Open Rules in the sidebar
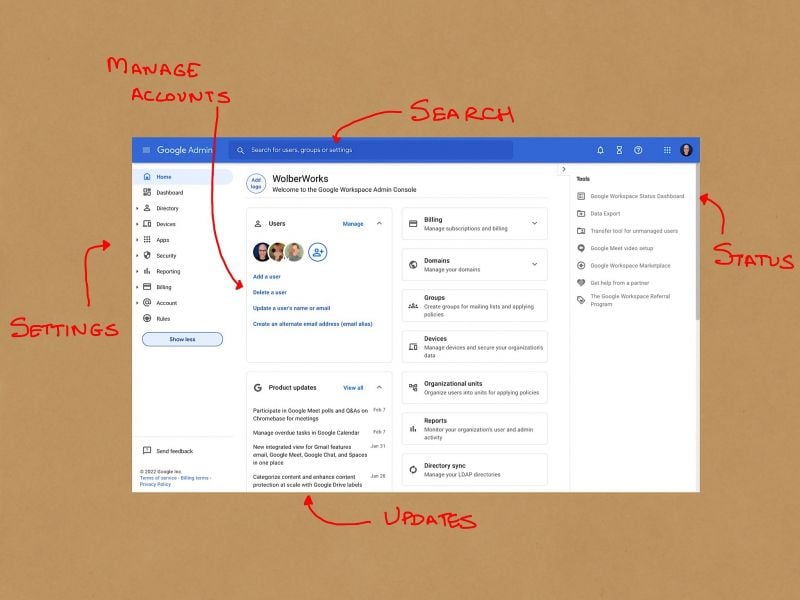 (x=183, y=319)
